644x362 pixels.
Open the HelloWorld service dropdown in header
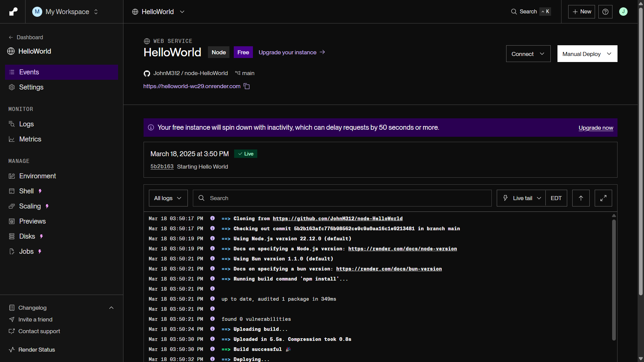(158, 12)
